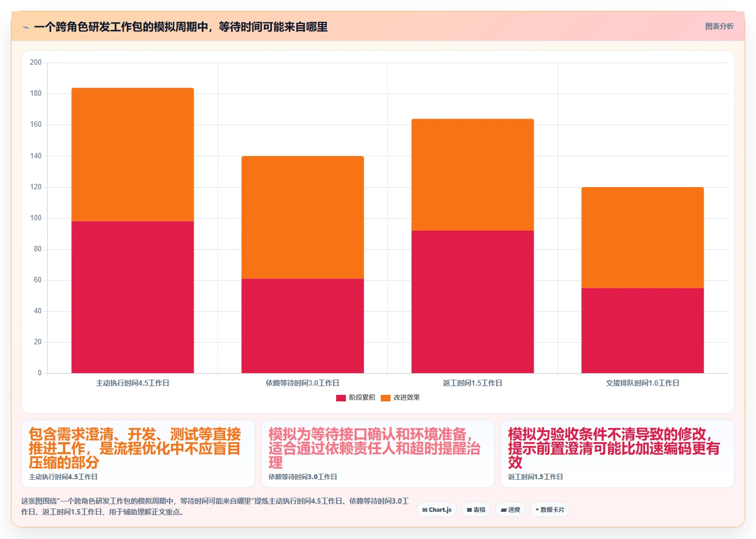Click the red segment of 交接排队时间 bar
The height and width of the screenshot is (539, 756).
(x=642, y=331)
